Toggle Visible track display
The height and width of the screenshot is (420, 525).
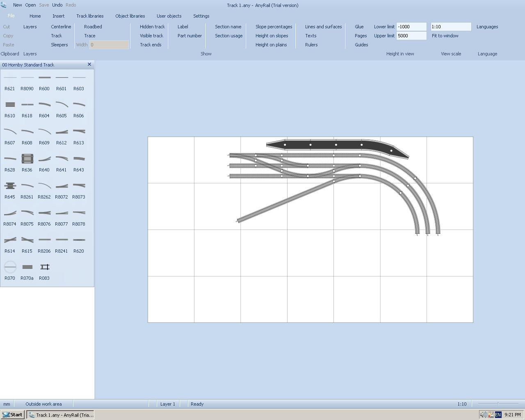pyautogui.click(x=151, y=36)
